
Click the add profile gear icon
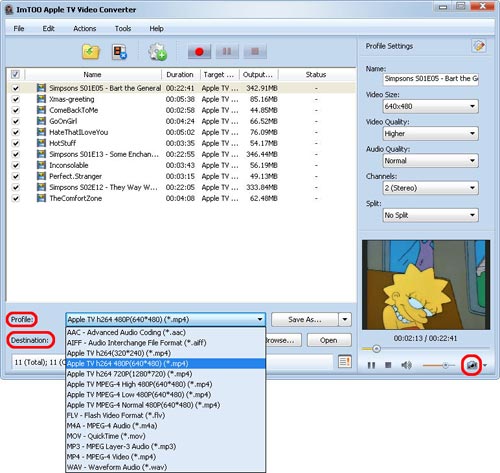(x=157, y=52)
